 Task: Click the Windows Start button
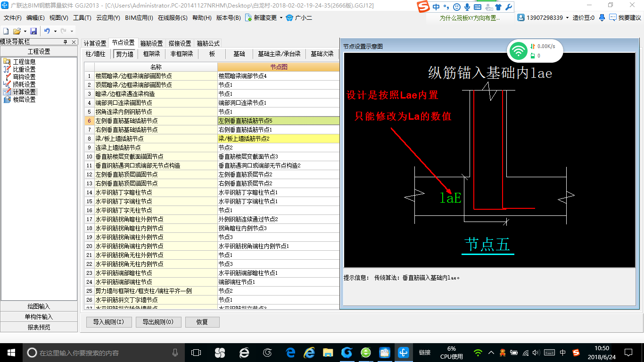tap(11, 353)
